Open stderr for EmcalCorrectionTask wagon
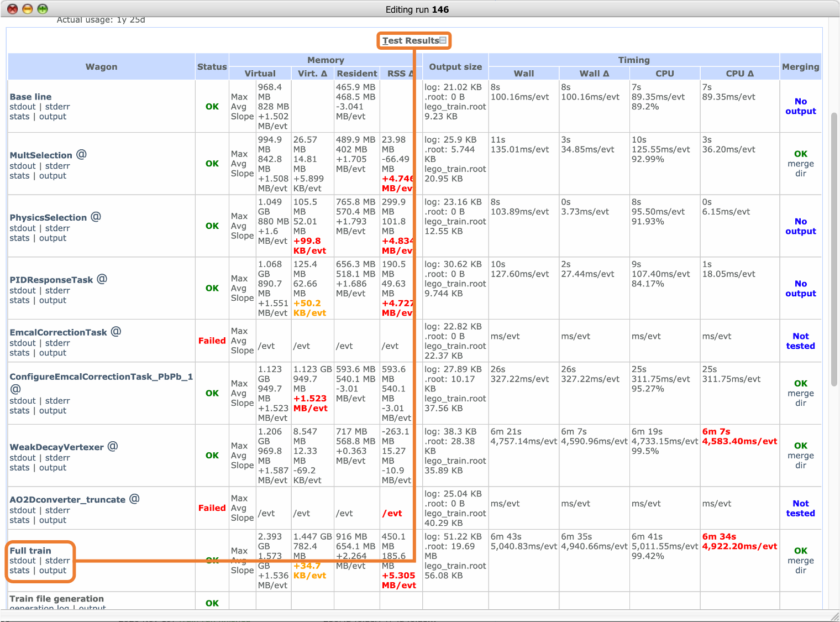 pos(57,343)
